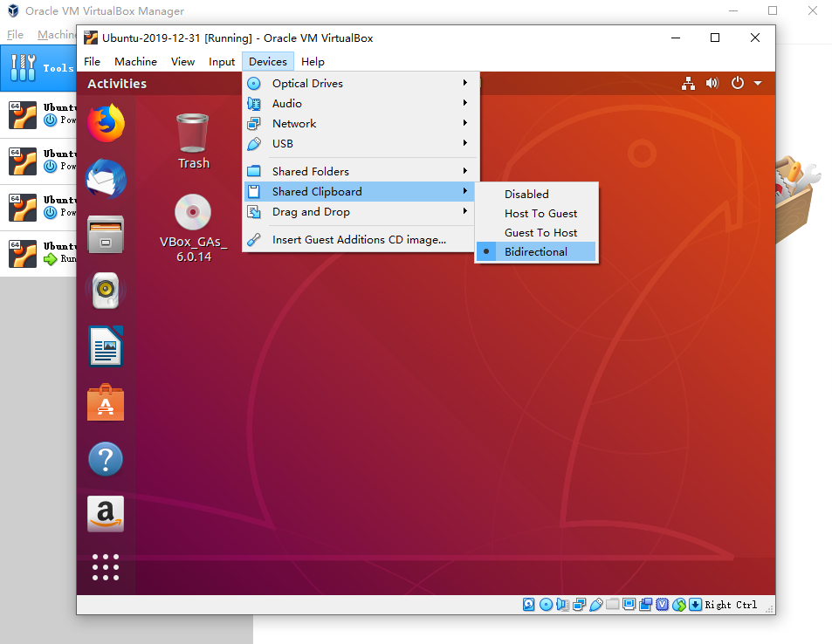Click audio status bar indicator

[x=562, y=604]
